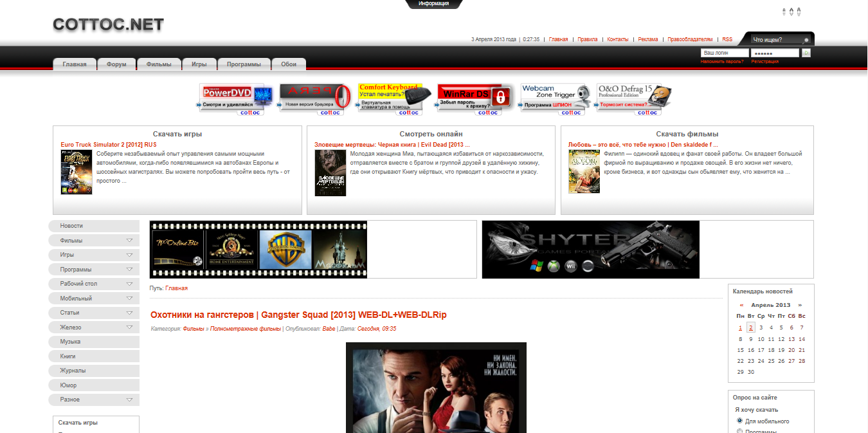Click the smallest font size icon

pos(784,12)
